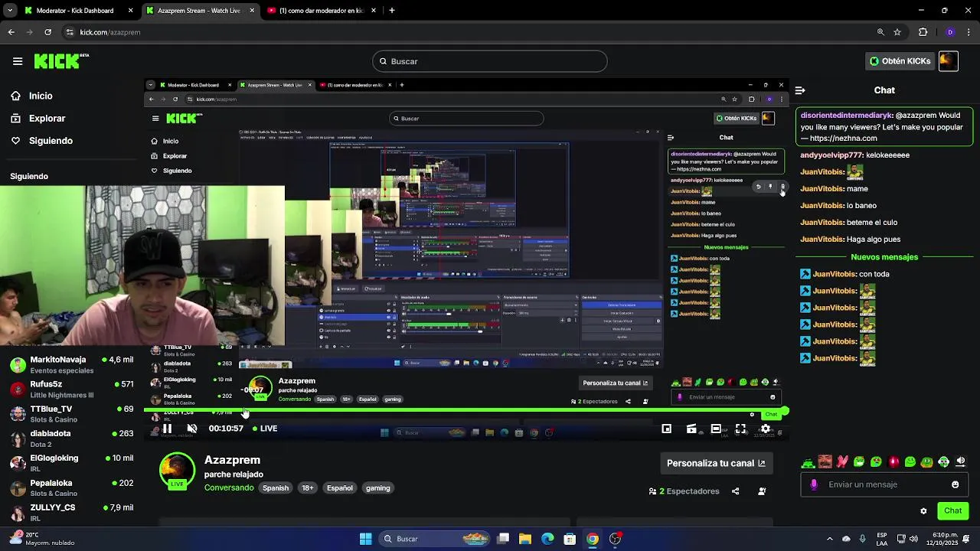Enable mini player mode
Image resolution: width=980 pixels, height=551 pixels.
click(x=667, y=429)
